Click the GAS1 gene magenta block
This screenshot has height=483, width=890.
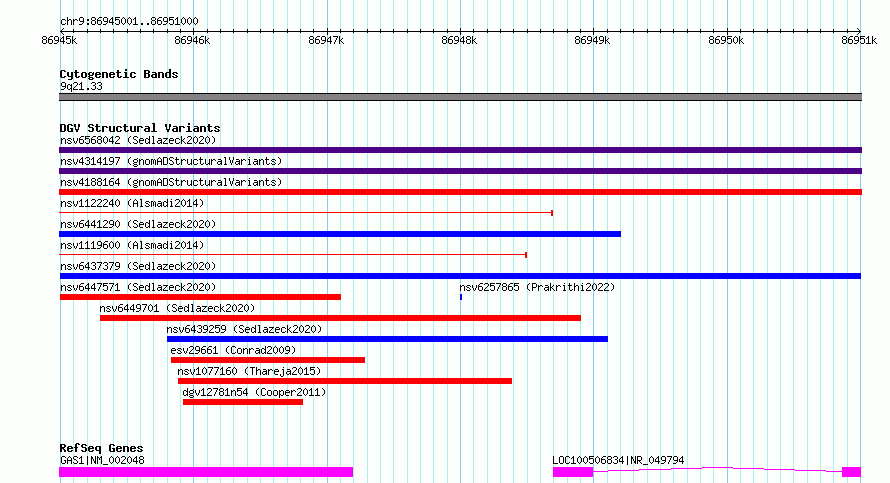[x=206, y=472]
